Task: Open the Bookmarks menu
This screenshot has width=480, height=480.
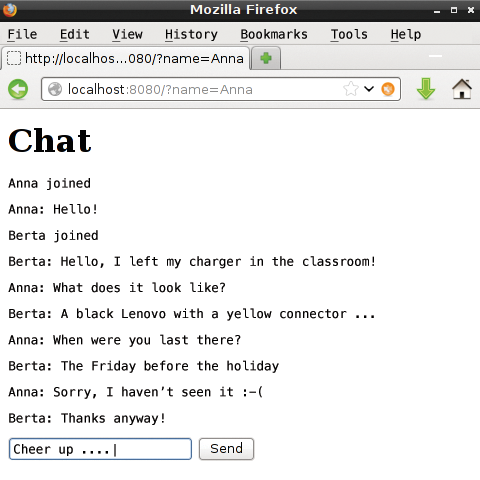Action: (x=274, y=34)
